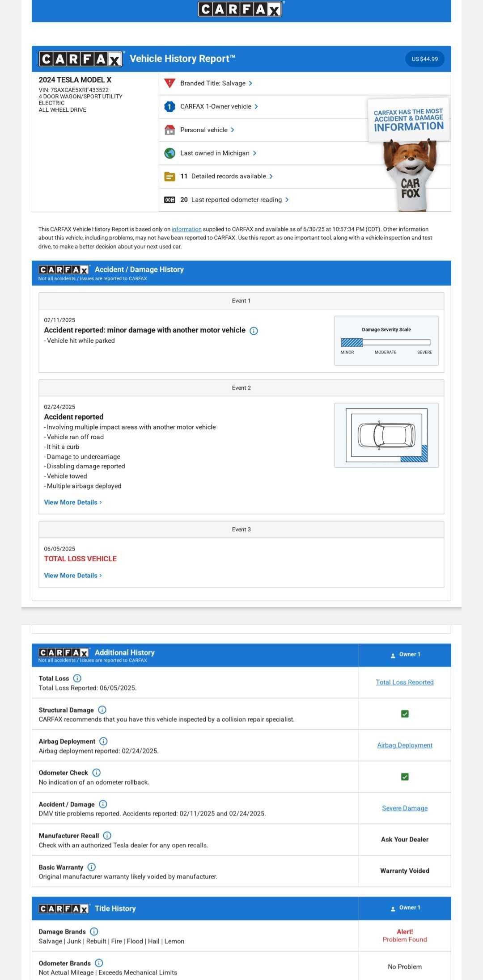Open View More Details for Event 3

pyautogui.click(x=73, y=576)
